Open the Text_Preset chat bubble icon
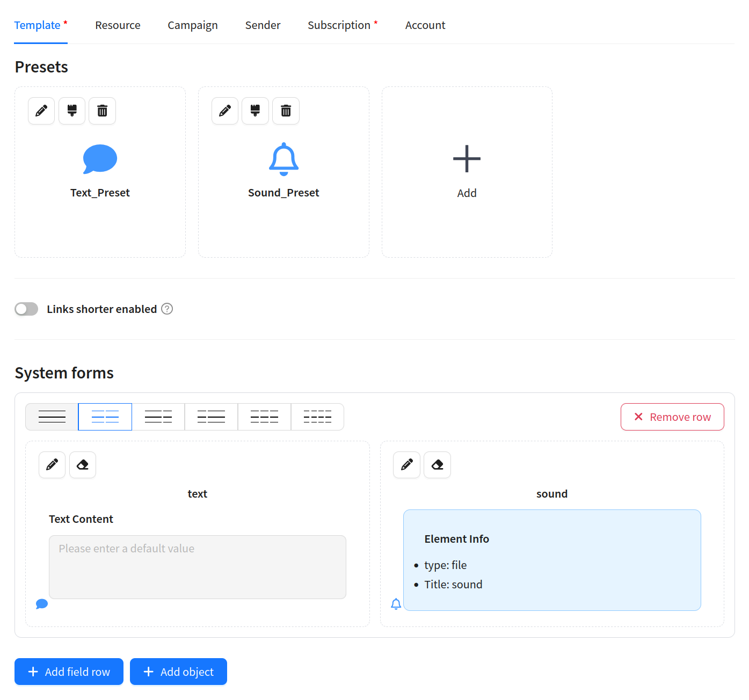The height and width of the screenshot is (700, 749). pyautogui.click(x=100, y=159)
